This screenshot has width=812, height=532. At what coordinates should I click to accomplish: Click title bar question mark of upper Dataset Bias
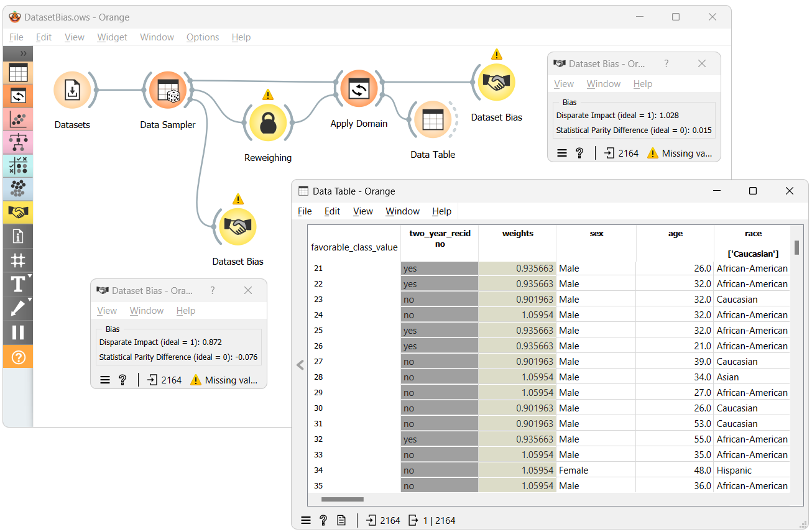(x=667, y=63)
